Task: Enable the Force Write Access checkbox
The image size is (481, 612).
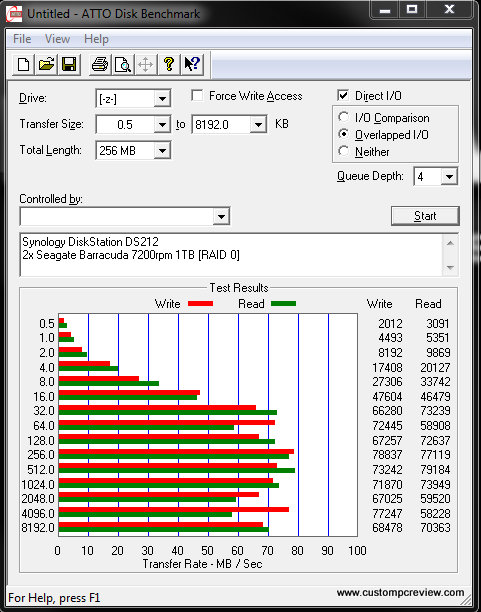Action: pyautogui.click(x=197, y=96)
